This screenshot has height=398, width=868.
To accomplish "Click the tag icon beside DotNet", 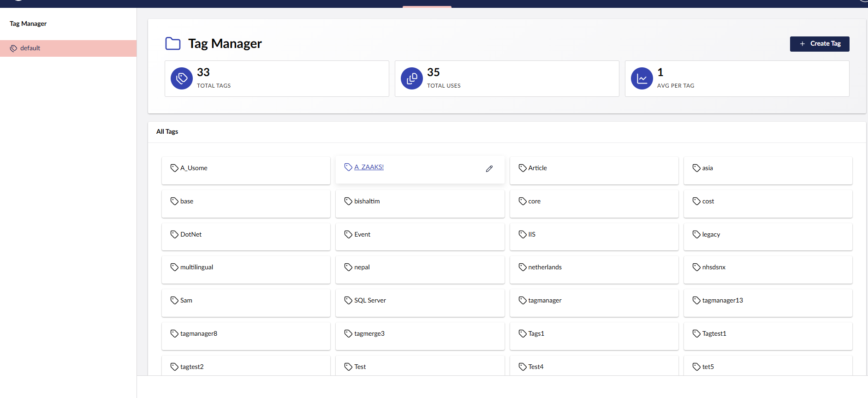I will (174, 234).
